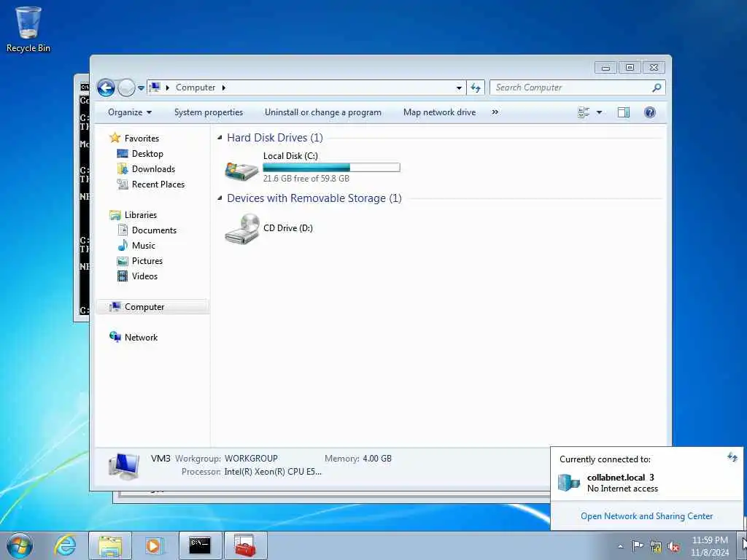Collapse Devices with Removable Storage group
The height and width of the screenshot is (560, 747).
click(x=220, y=198)
